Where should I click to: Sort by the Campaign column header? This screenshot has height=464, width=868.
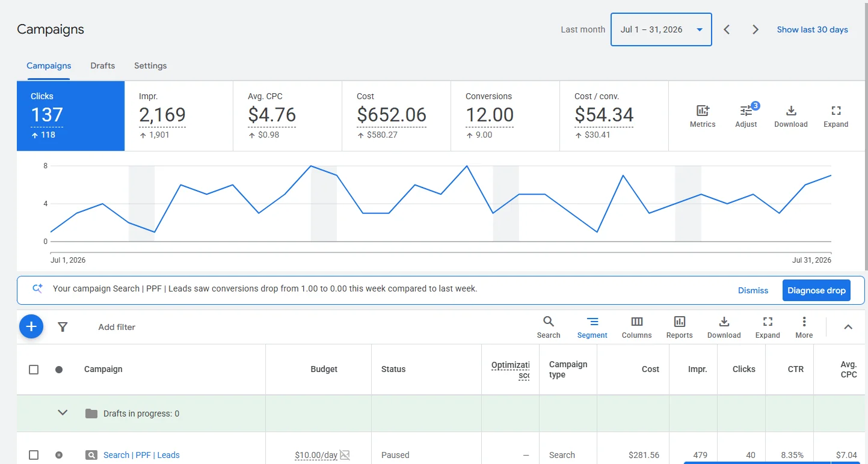103,369
